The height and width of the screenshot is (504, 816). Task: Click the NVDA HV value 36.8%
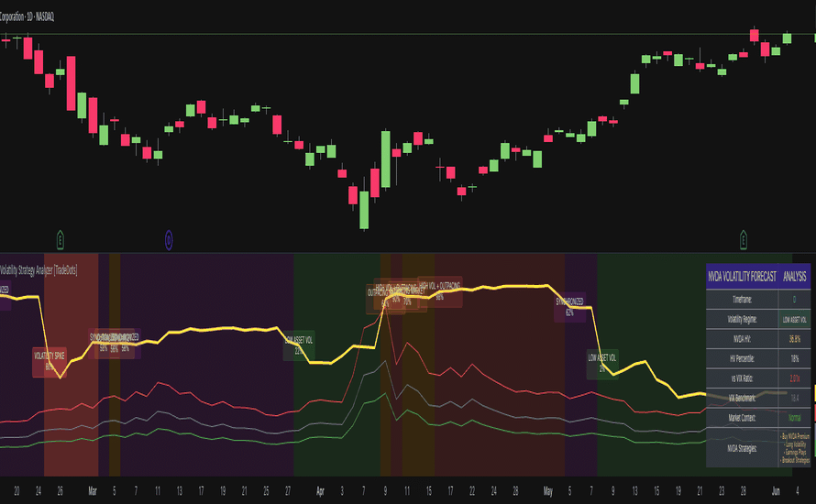(x=794, y=338)
